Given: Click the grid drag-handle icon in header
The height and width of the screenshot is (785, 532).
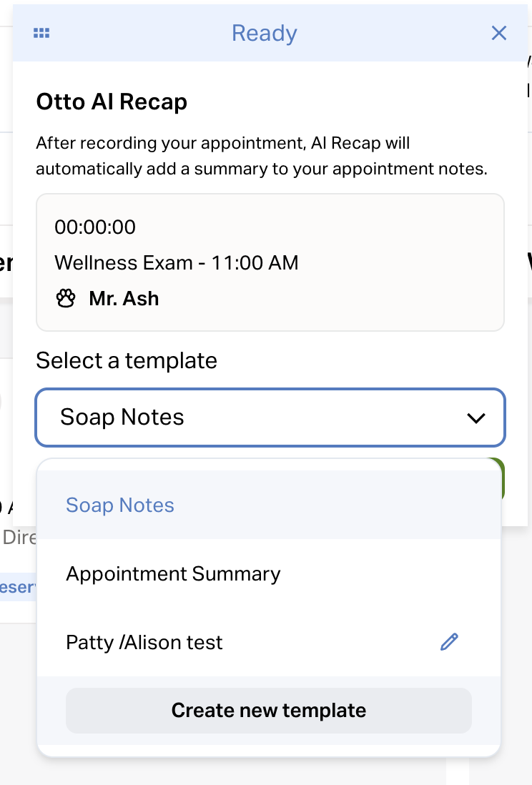Looking at the screenshot, I should pyautogui.click(x=41, y=33).
